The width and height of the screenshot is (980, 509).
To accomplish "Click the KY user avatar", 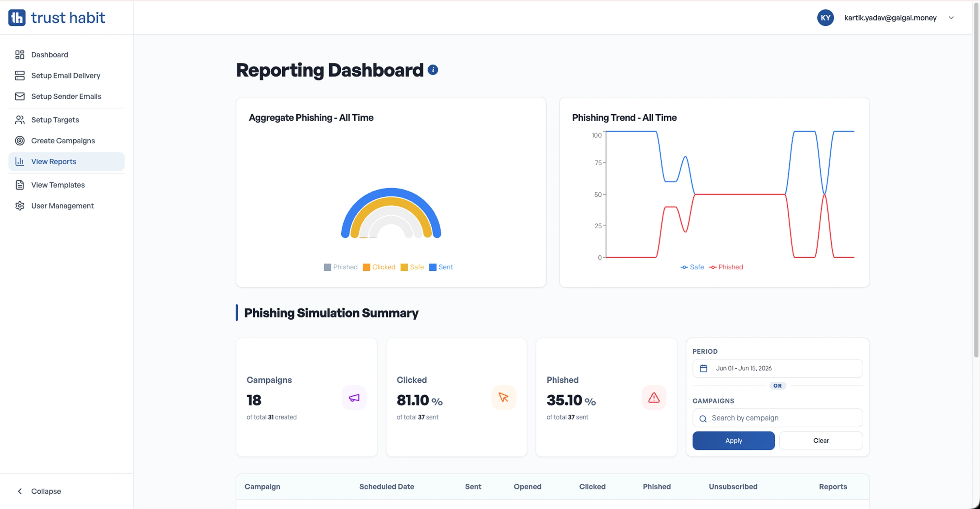I will (825, 18).
